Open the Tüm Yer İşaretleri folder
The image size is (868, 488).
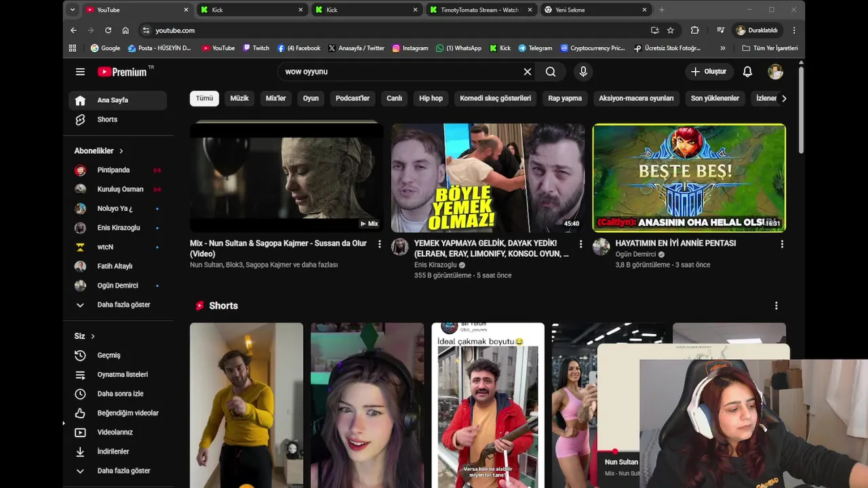click(770, 48)
